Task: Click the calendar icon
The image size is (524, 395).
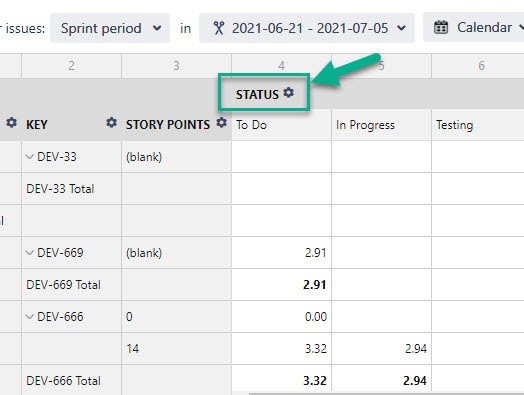Action: 441,27
